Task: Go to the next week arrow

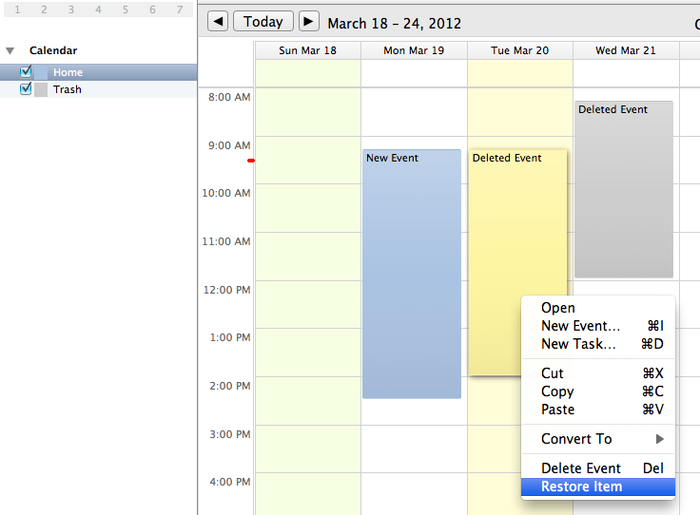Action: click(x=308, y=21)
